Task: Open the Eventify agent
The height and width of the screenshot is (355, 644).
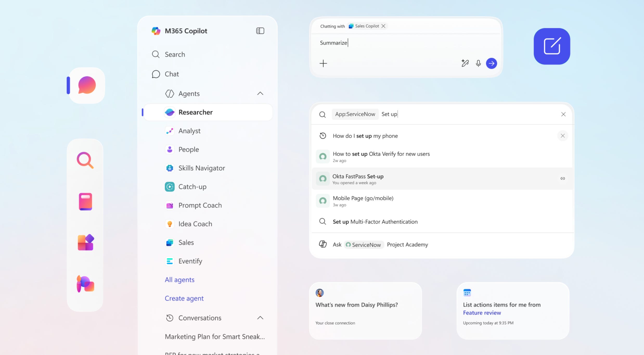Action: tap(183, 261)
